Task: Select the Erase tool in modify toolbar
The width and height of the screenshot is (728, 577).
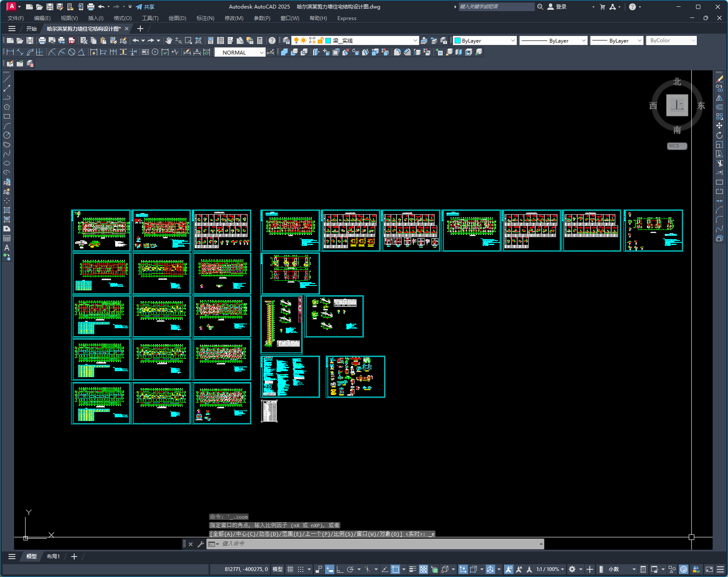Action: (x=719, y=79)
